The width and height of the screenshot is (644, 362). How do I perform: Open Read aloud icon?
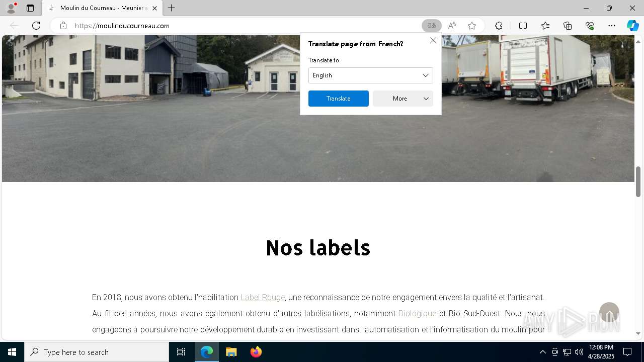point(452,26)
